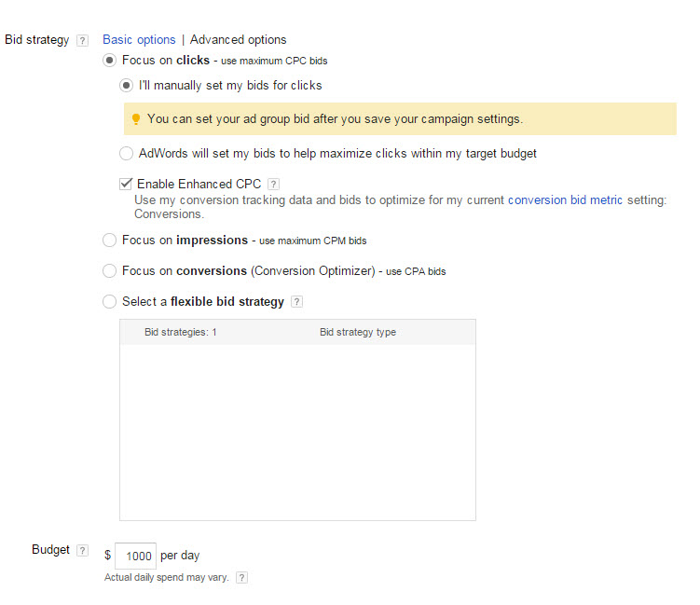Open help icon next to Enable Enhanced CPC
Image resolution: width=700 pixels, height=605 pixels.
pos(273,184)
